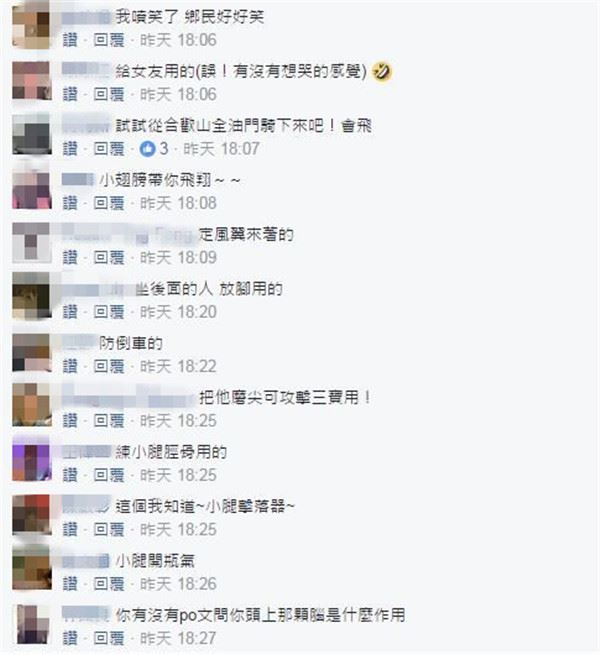The width and height of the screenshot is (600, 654).
Task: Reply to the comment 小腿開瓶氣
Action: [109, 584]
